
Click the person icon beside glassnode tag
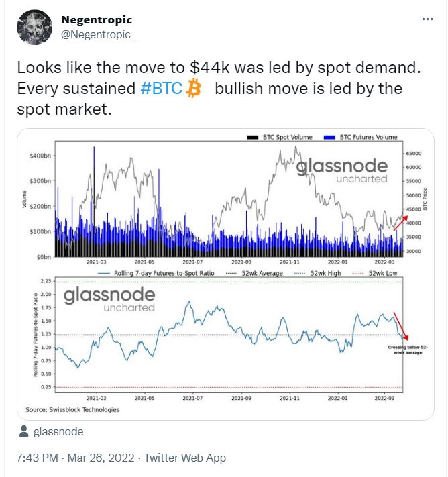(x=23, y=431)
